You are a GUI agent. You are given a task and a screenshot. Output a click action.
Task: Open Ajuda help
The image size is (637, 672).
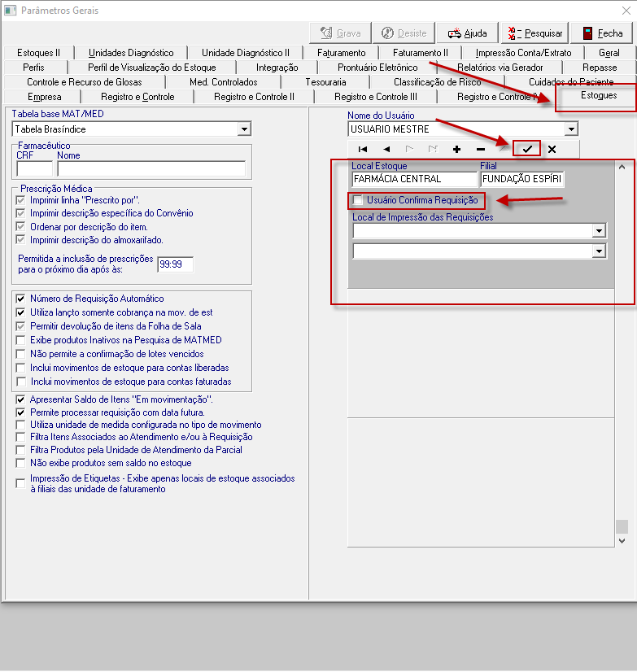[x=468, y=33]
